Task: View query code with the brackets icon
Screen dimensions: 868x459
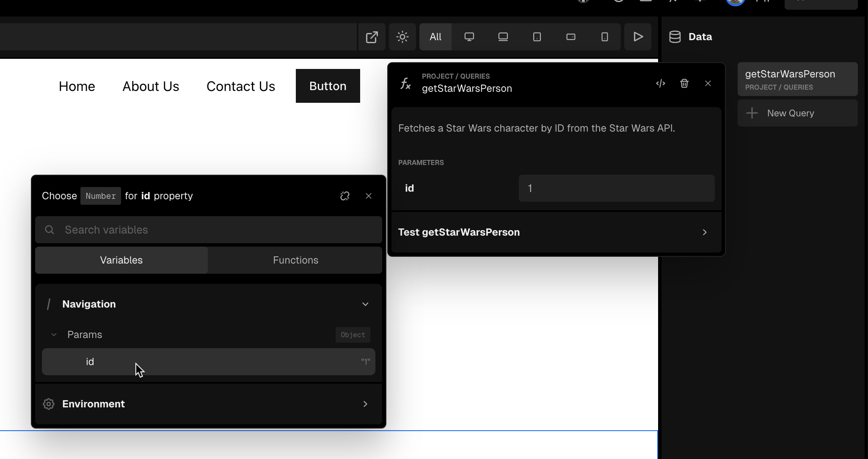Action: coord(660,83)
